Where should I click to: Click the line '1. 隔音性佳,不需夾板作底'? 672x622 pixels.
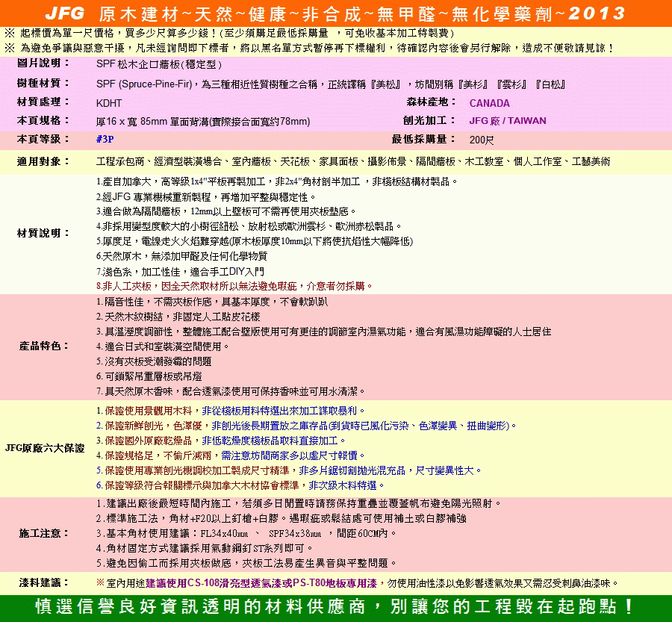pyautogui.click(x=212, y=302)
